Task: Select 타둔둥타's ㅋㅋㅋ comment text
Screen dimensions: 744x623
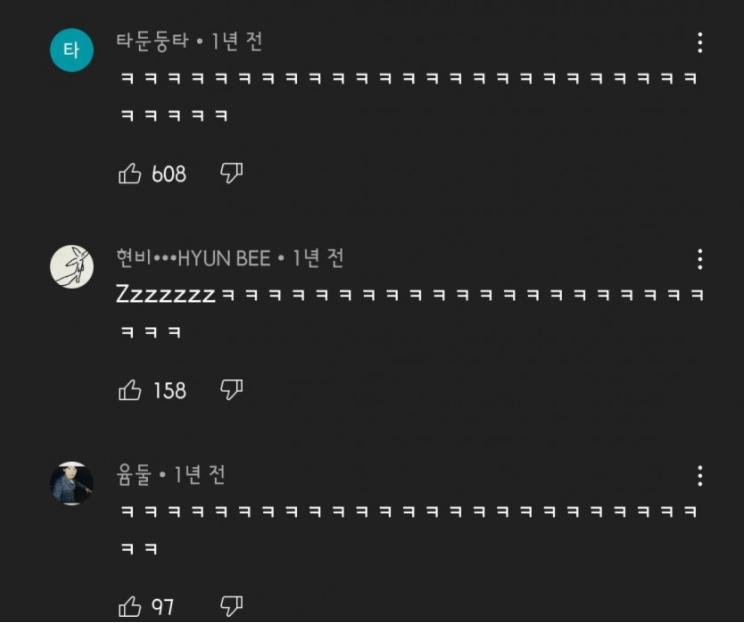Action: [408, 96]
